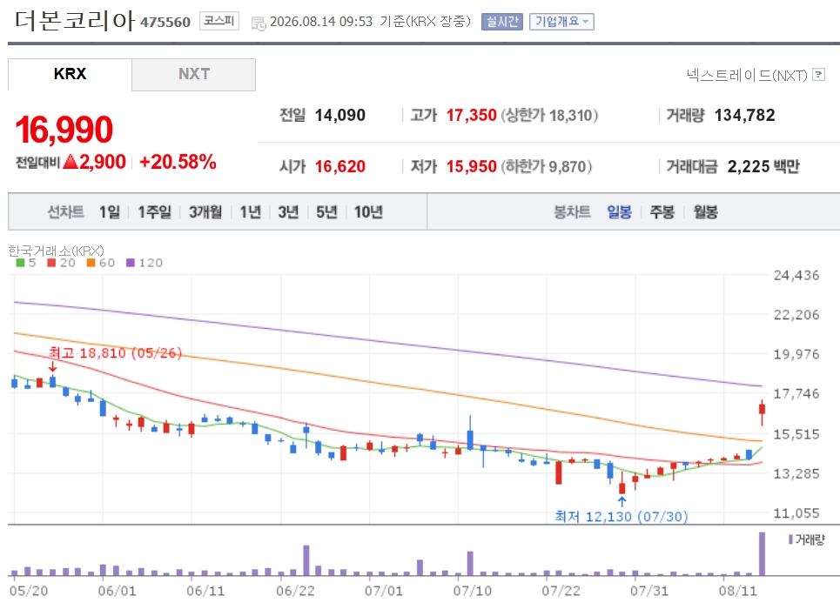Open the 월봉 monthly candle chart
This screenshot has width=840, height=616.
[706, 212]
